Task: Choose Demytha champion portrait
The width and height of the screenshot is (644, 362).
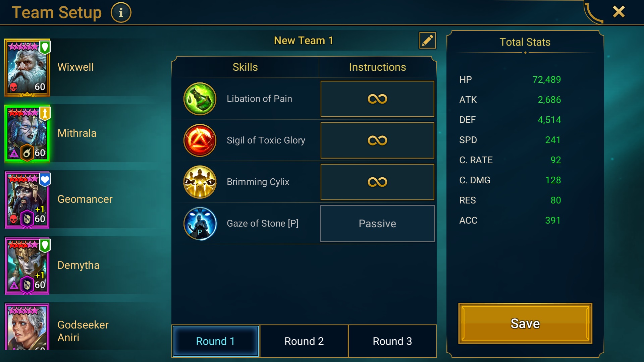Action: tap(27, 265)
